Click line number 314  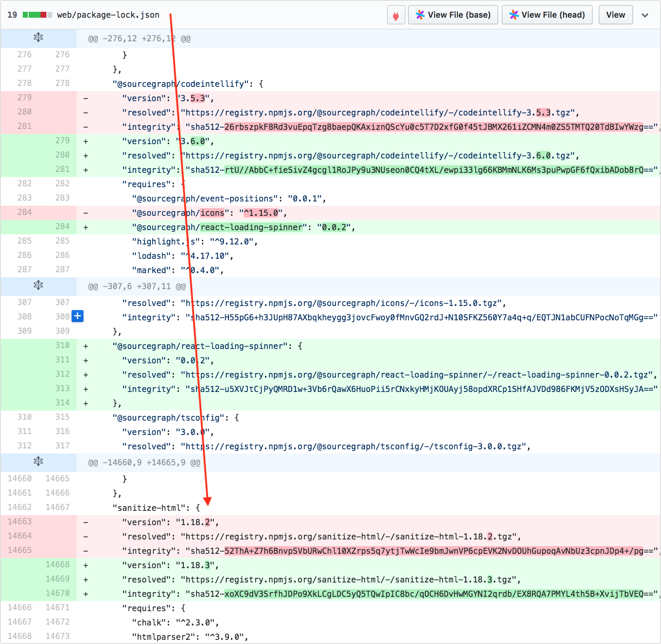click(62, 402)
